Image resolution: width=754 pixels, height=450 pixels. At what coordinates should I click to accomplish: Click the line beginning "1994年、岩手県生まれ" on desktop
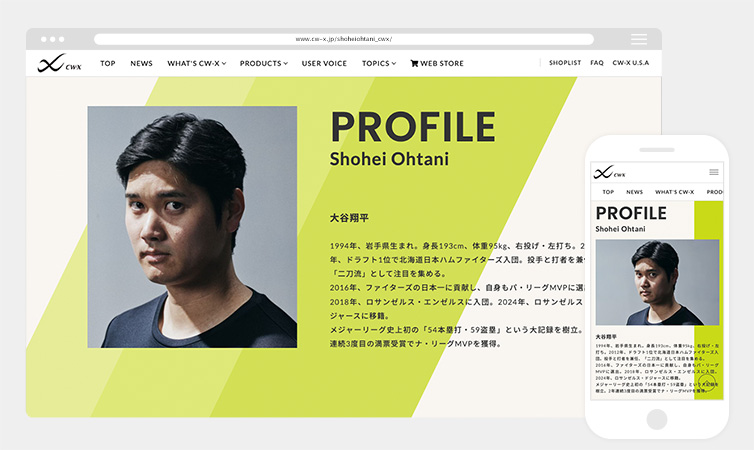(x=457, y=246)
